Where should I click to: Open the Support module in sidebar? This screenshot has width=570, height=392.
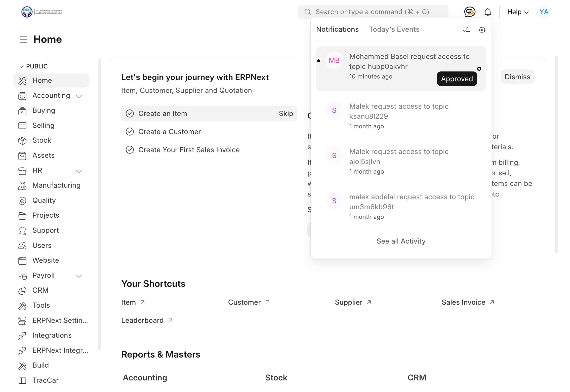(x=46, y=230)
